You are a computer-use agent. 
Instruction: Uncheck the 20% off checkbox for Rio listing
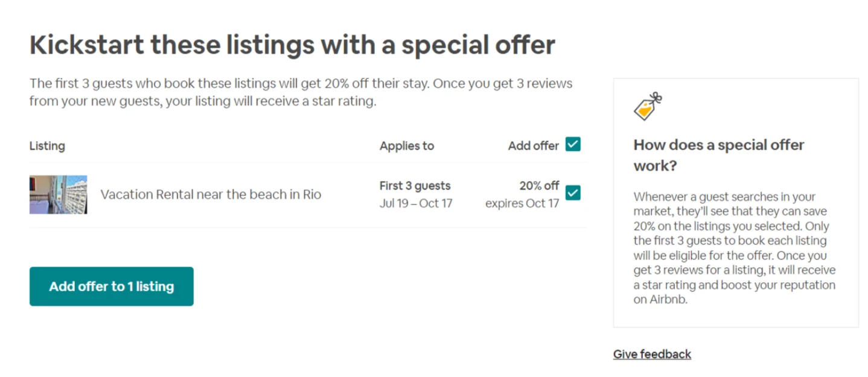(x=573, y=193)
